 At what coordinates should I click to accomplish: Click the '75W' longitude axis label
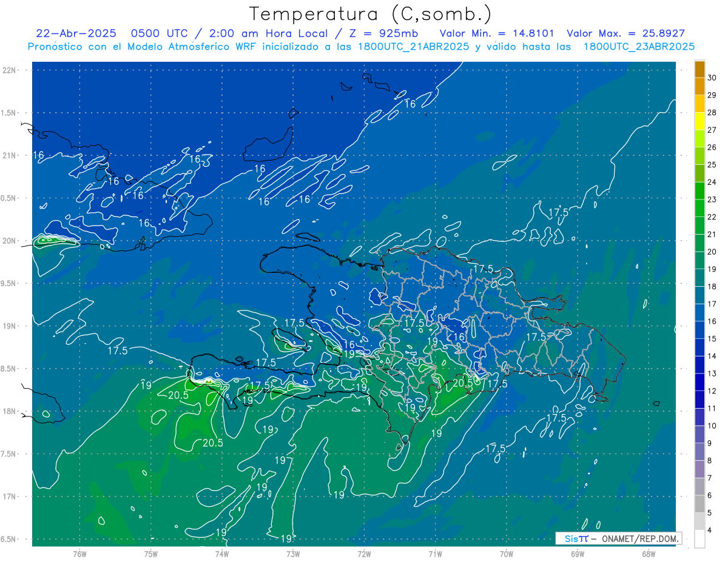(150, 554)
